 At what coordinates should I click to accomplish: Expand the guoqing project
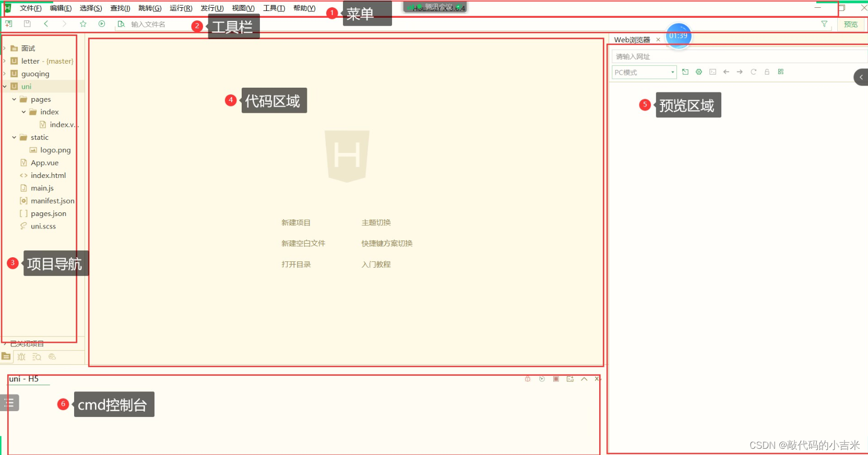click(x=5, y=74)
